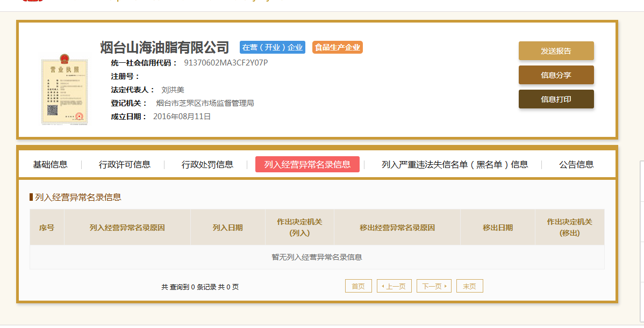Click the 食品生产企业 orange badge
The height and width of the screenshot is (328, 644).
click(337, 47)
